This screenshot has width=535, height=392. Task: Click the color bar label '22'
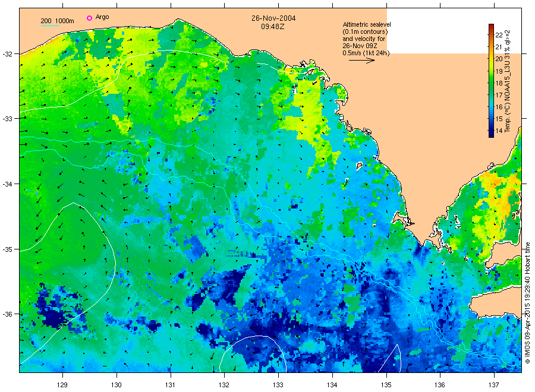[x=499, y=35]
